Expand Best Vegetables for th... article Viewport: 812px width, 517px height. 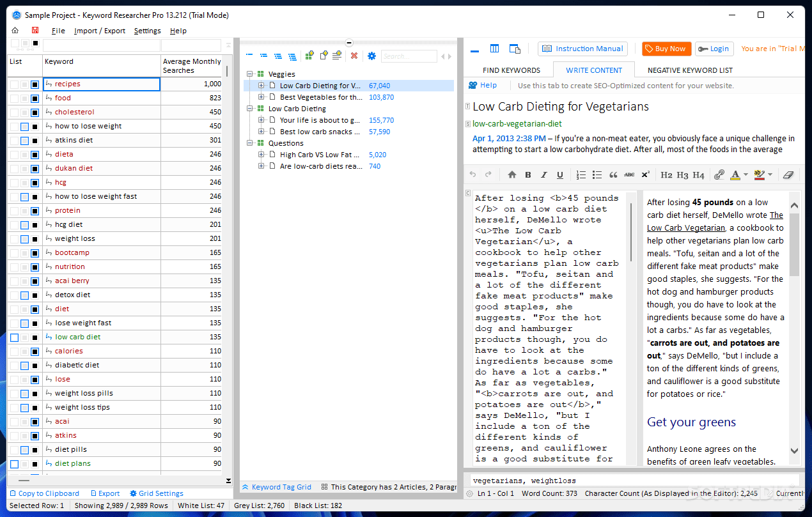[261, 97]
